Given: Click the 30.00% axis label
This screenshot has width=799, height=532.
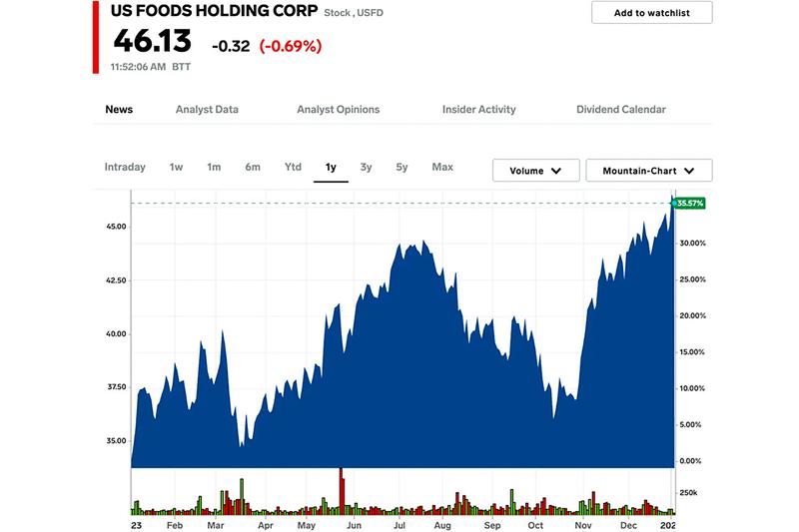Looking at the screenshot, I should click(692, 244).
